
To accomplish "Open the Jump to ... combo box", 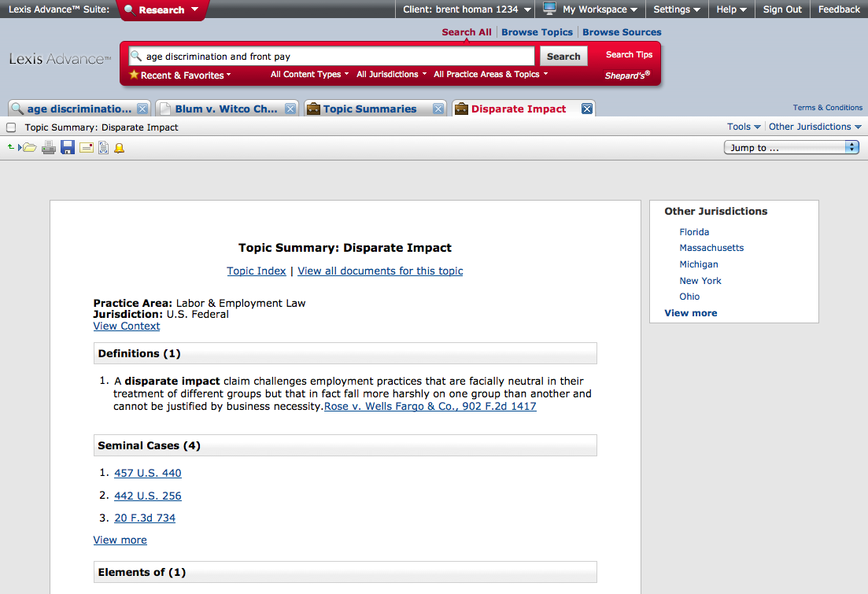I will pyautogui.click(x=792, y=147).
